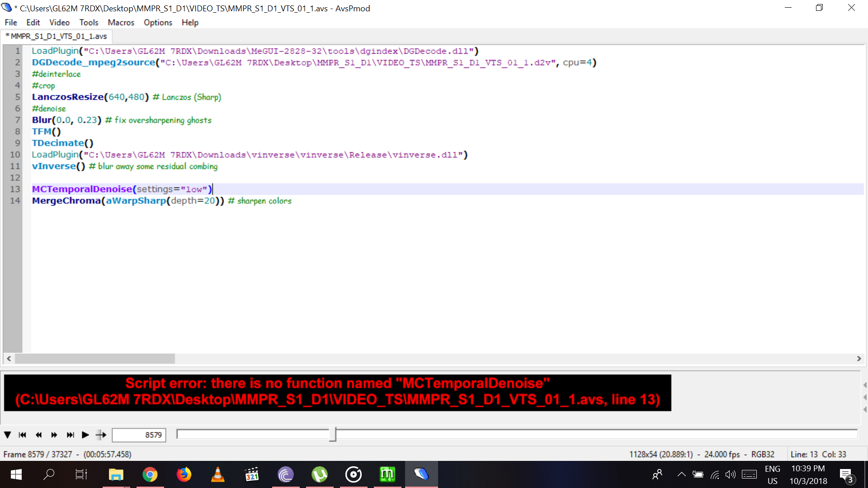Click the red script error message
This screenshot has height=488, width=868.
tap(337, 392)
